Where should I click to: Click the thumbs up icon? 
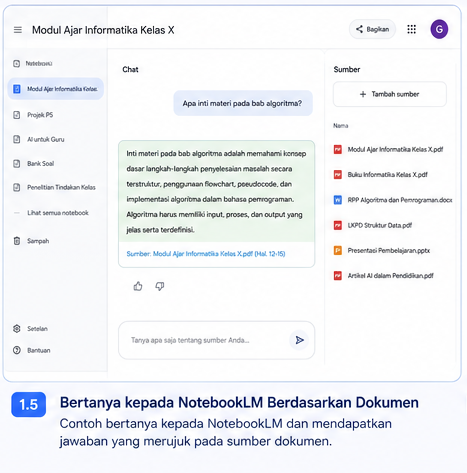point(138,286)
